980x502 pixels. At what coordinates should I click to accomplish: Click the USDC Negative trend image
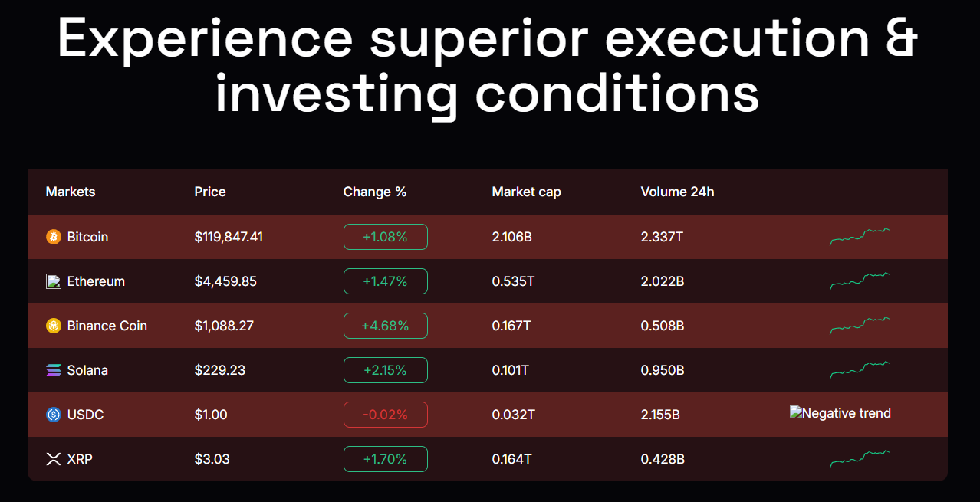click(840, 414)
